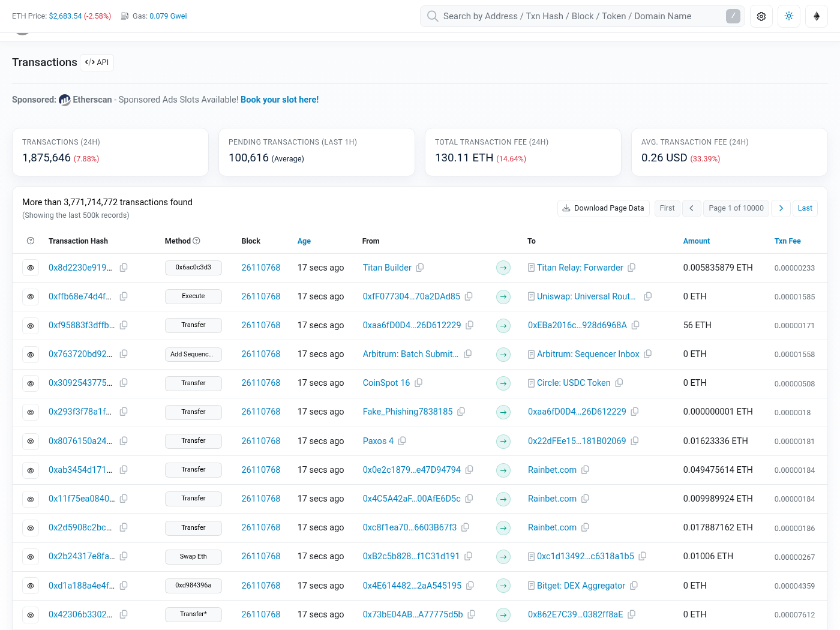Copy Paxos 4 address icon
The width and height of the screenshot is (840, 630).
point(402,441)
